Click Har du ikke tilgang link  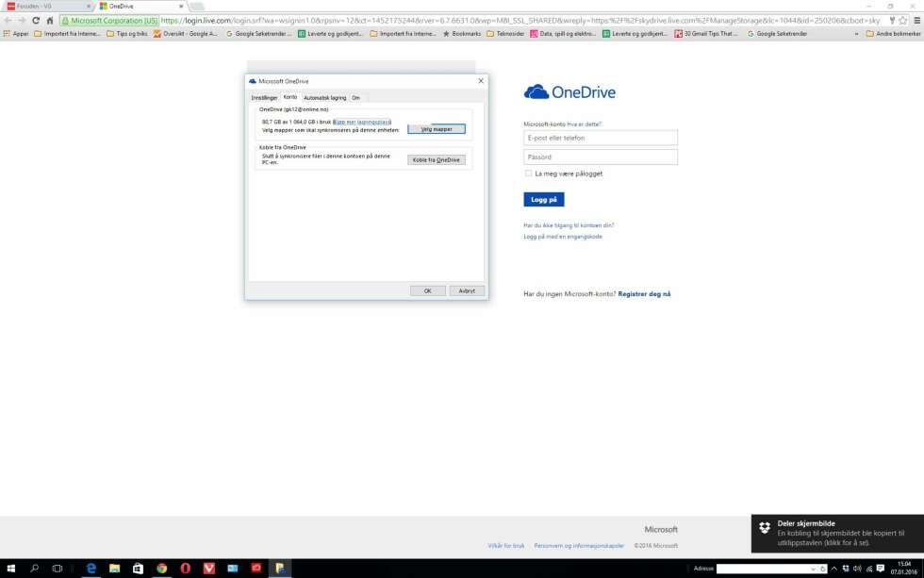click(x=569, y=225)
